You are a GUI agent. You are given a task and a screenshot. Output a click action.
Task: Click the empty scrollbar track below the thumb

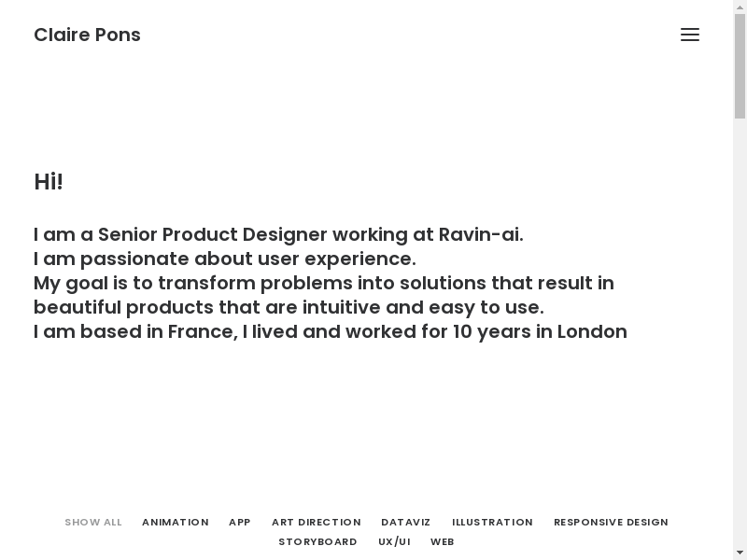740,327
